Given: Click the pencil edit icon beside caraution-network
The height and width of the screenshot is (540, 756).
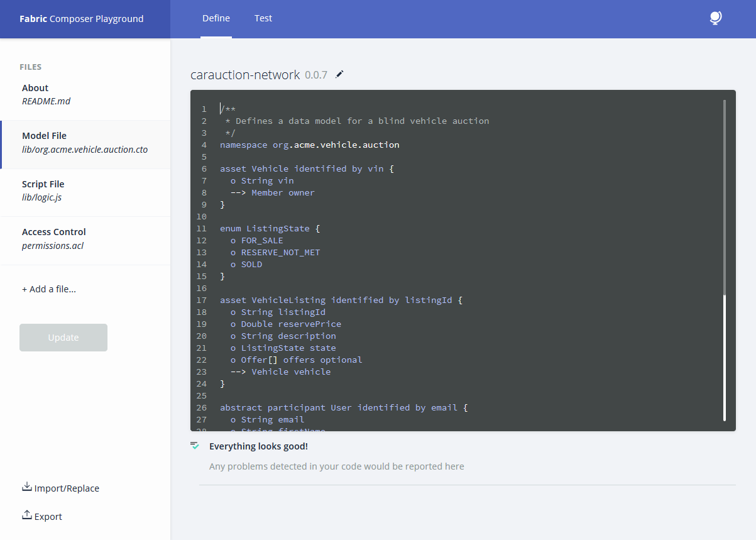Looking at the screenshot, I should 339,75.
